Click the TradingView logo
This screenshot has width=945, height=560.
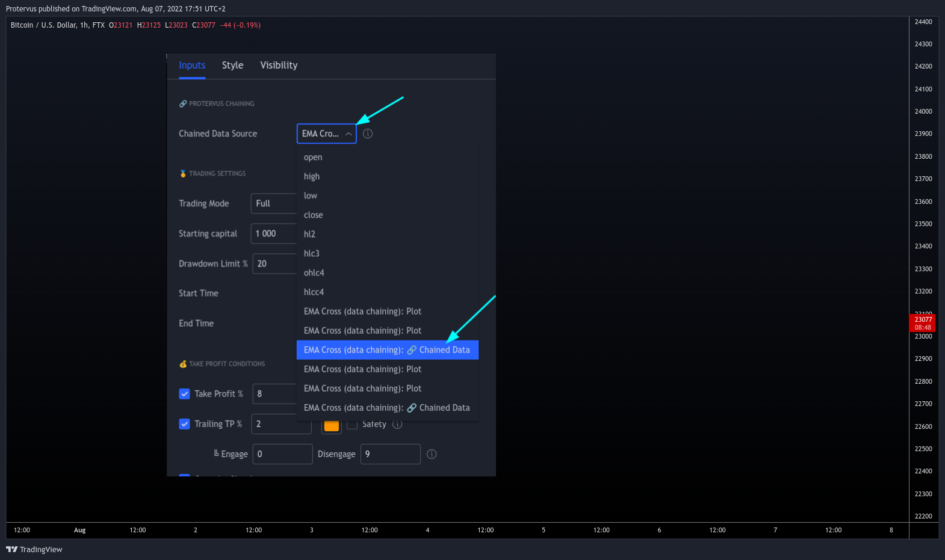click(x=34, y=549)
